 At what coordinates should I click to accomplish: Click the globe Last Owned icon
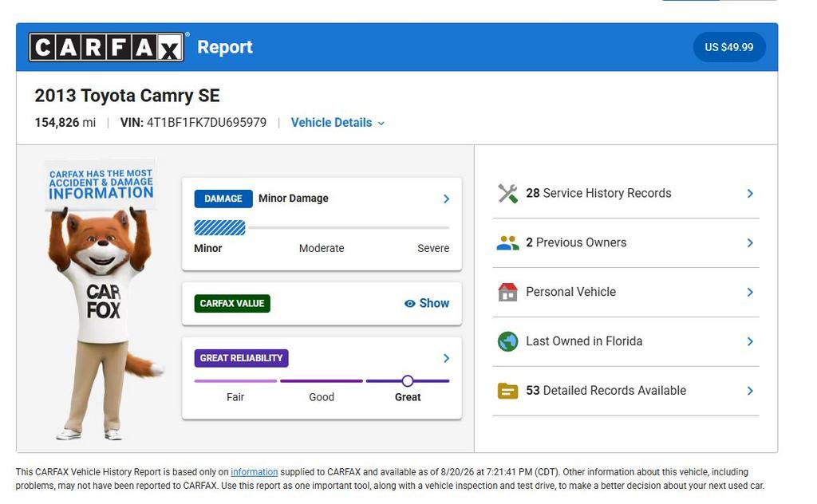(x=507, y=341)
